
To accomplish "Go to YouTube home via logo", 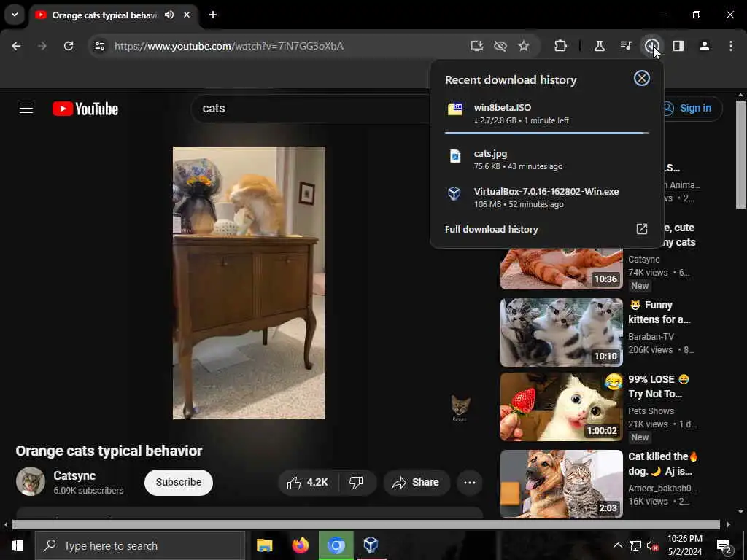I will (x=85, y=109).
